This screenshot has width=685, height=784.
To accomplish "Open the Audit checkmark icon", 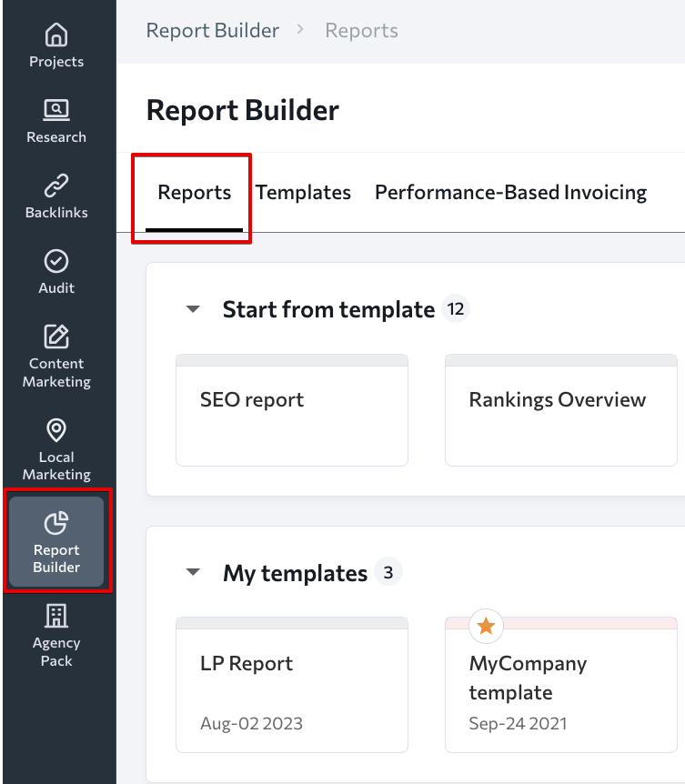I will coord(56,261).
